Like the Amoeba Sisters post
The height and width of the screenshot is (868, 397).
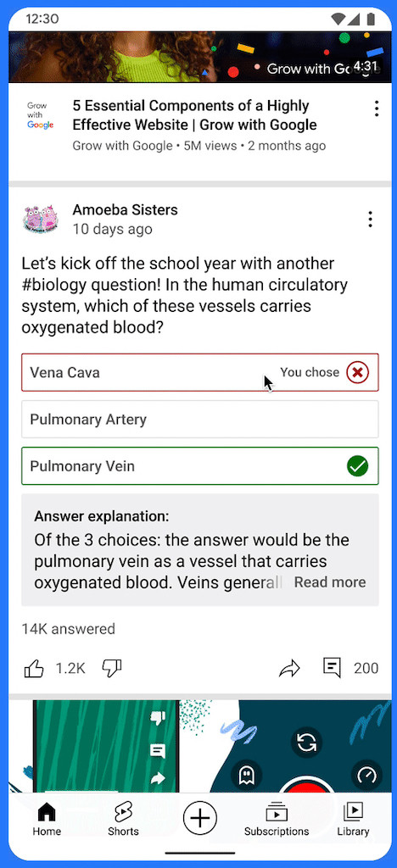(x=34, y=668)
